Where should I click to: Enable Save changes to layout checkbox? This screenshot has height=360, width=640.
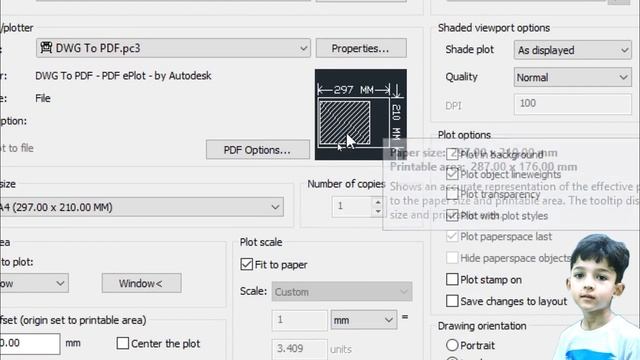452,301
